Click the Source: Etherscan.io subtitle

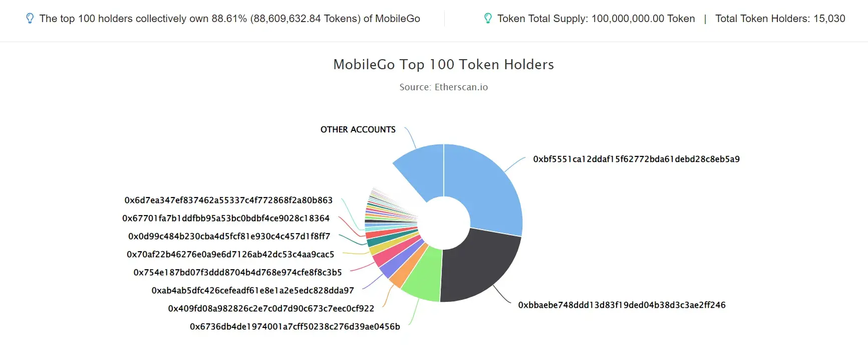click(443, 87)
